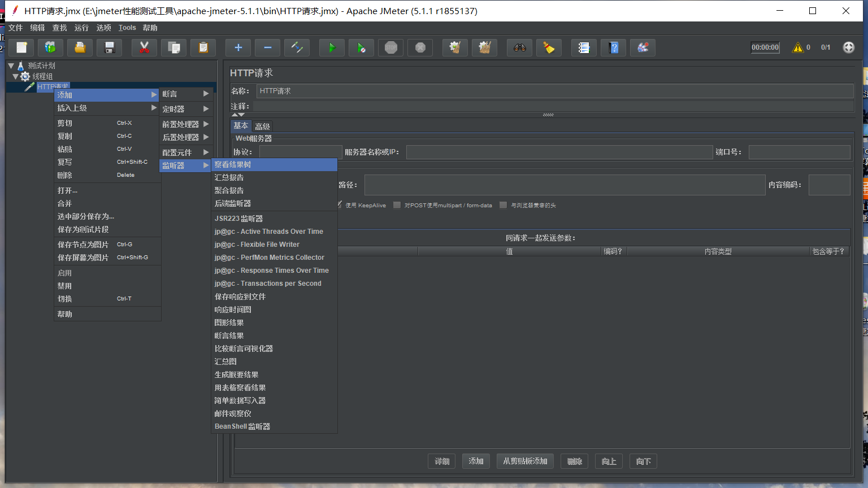Enable 对POST使用multipart / form-data checkbox

tap(397, 205)
